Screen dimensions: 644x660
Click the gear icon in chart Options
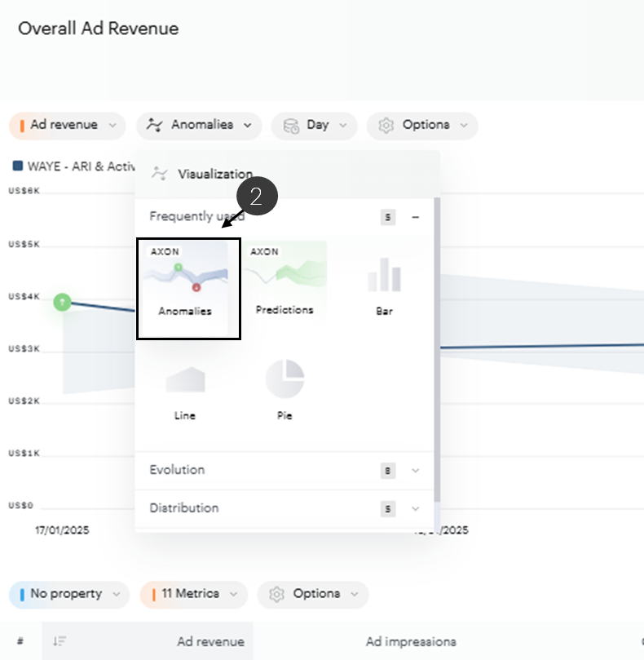point(386,126)
